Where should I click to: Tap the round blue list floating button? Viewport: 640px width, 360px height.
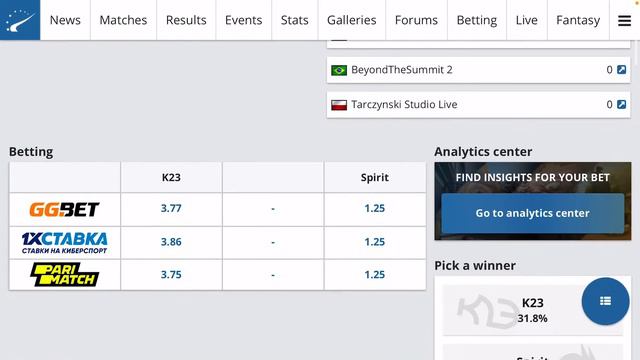(605, 301)
